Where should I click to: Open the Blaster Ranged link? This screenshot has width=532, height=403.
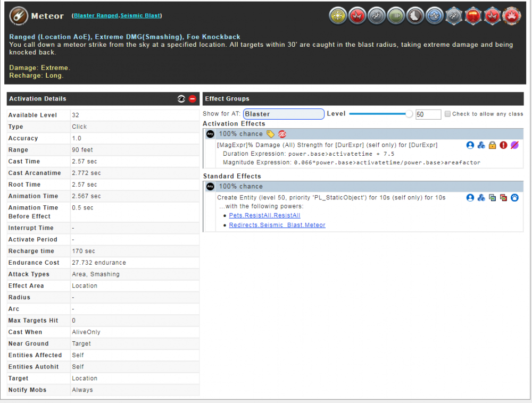[96, 16]
